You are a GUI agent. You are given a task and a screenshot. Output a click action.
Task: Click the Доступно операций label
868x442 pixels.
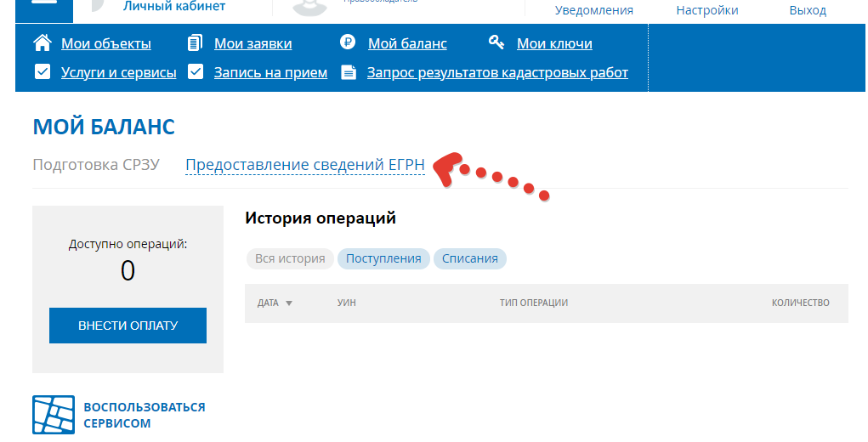pos(128,244)
